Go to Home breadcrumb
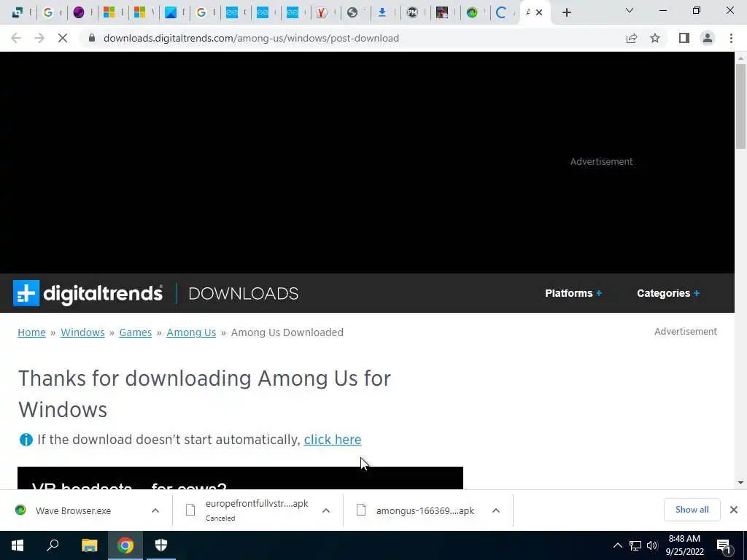747x560 pixels. (31, 332)
